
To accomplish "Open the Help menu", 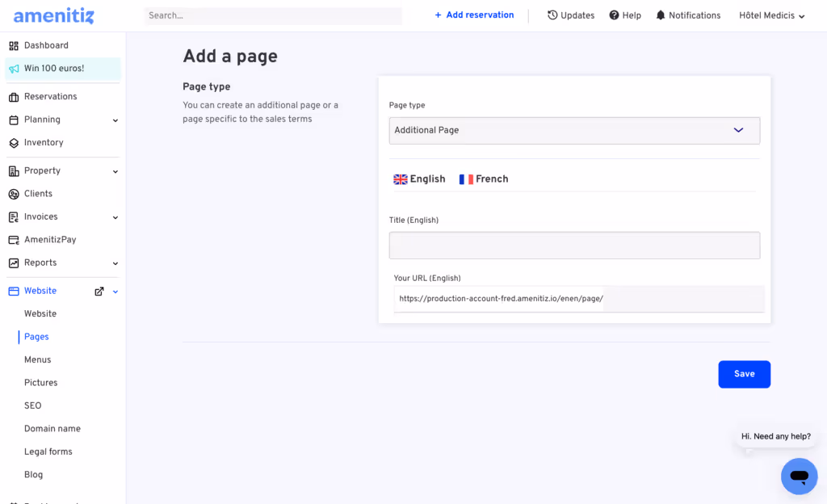I will click(625, 15).
